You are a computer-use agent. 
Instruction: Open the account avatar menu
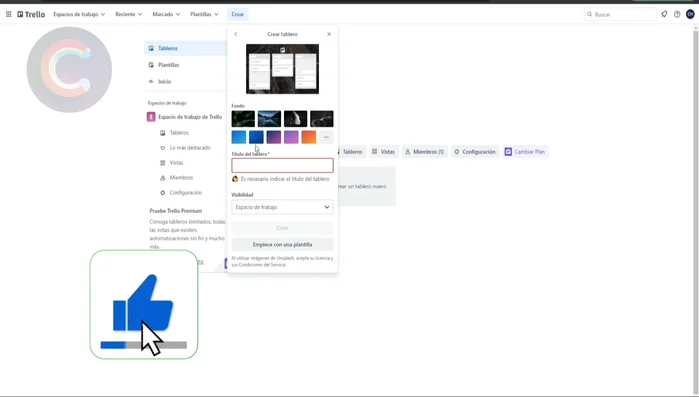(690, 14)
